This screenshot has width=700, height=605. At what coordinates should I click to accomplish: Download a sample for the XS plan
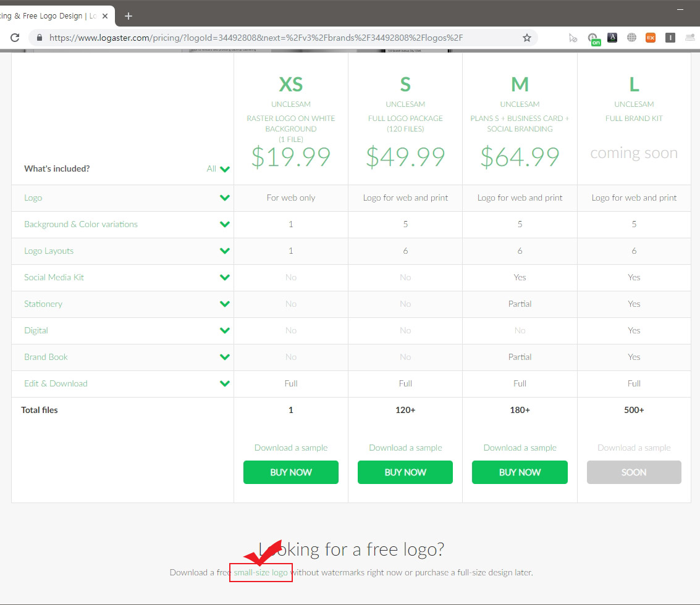(290, 448)
